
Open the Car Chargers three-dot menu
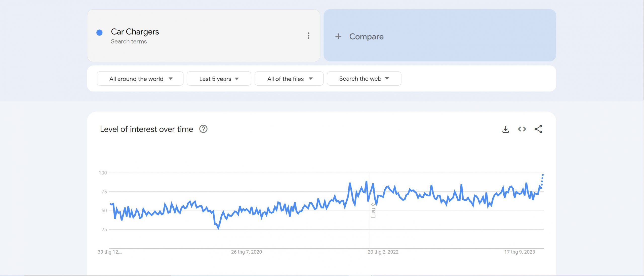coord(308,36)
